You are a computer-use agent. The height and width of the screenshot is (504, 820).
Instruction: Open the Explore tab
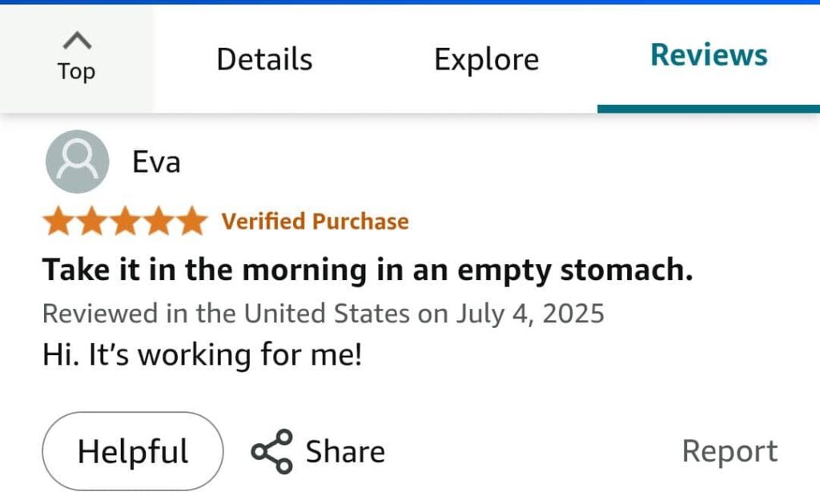[x=486, y=59]
